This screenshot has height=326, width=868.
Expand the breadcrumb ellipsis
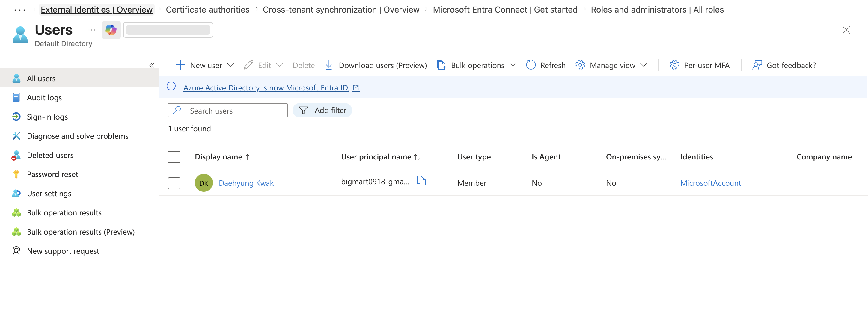coord(19,10)
